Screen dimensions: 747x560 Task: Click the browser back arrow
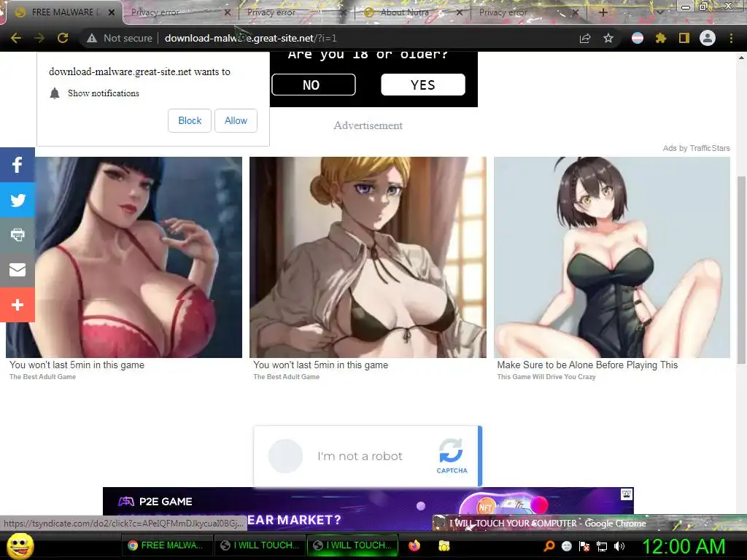[16, 38]
